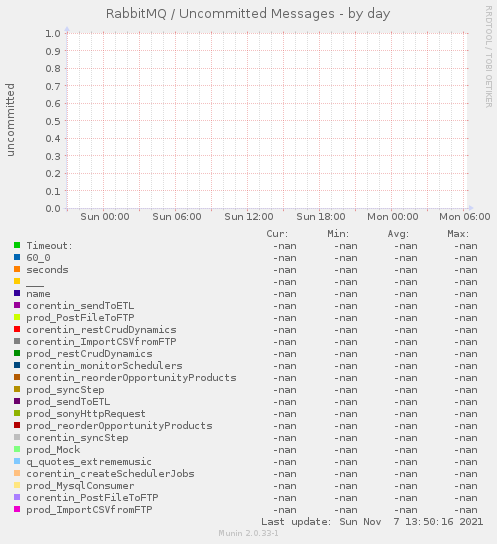Screen dimensions: 497x544
Task: Click the 0.5 y-axis value
Action: 53,121
